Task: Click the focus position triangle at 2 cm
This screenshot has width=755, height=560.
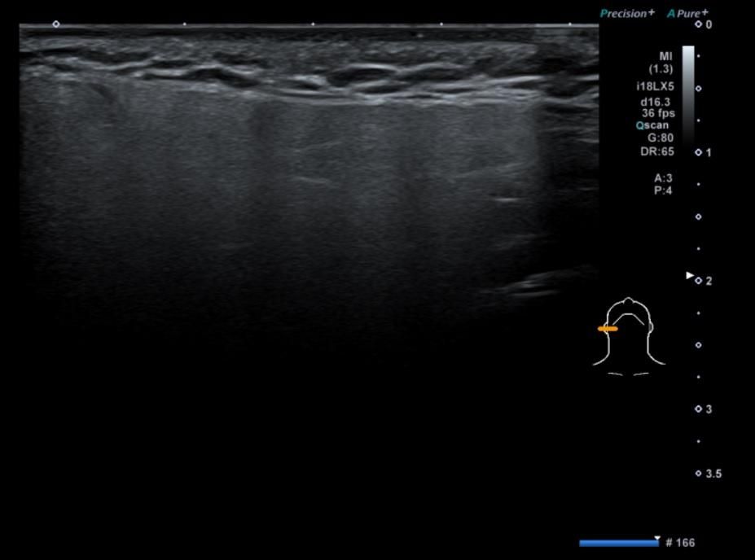Action: [690, 277]
